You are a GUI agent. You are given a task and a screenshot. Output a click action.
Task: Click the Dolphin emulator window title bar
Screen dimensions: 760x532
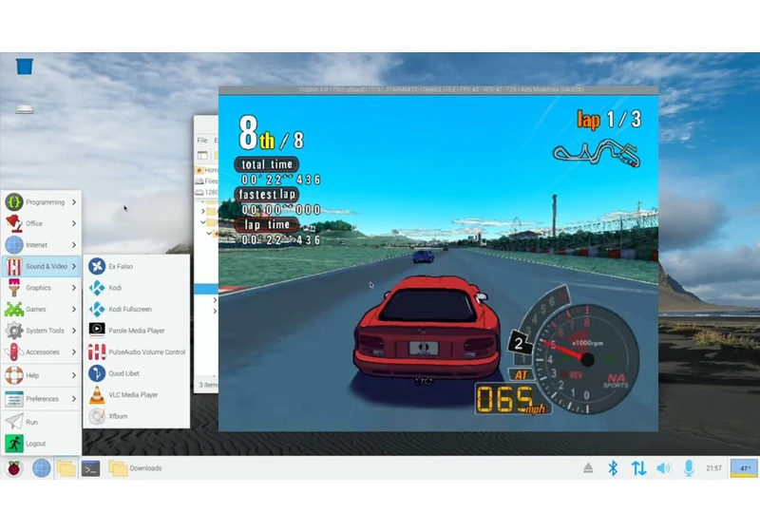pyautogui.click(x=438, y=89)
